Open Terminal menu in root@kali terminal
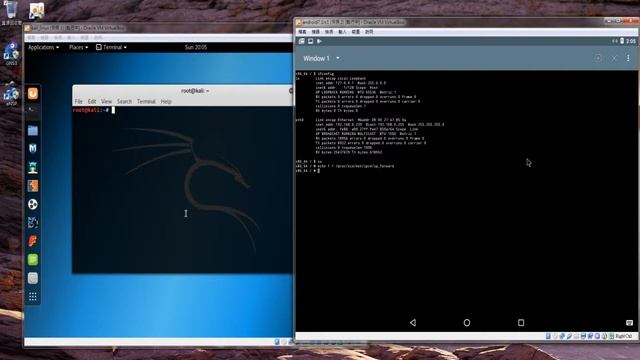Viewport: 640px width, 360px height. coord(146,101)
